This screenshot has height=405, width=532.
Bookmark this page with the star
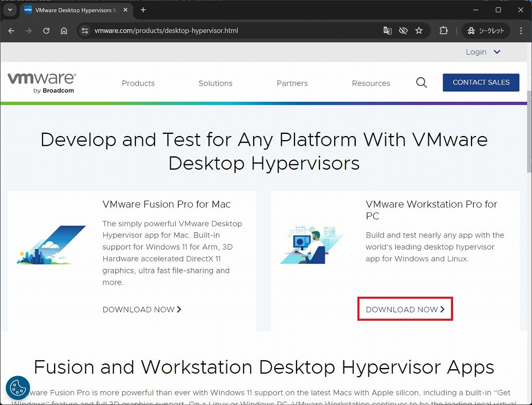[x=419, y=31]
